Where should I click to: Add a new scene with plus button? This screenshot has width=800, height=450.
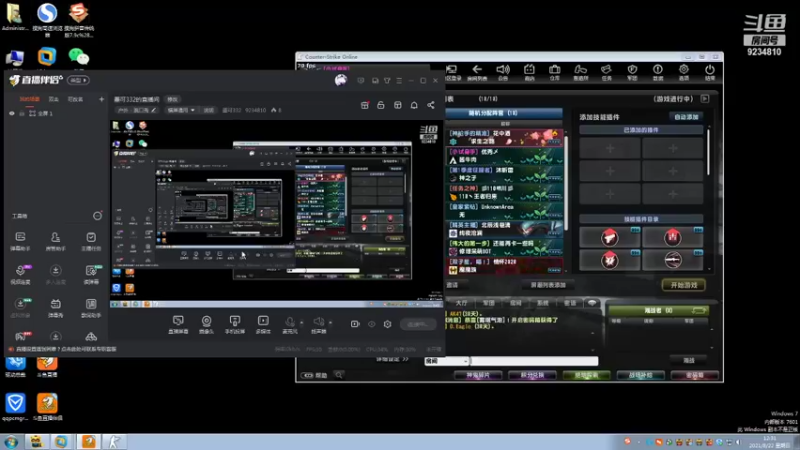click(x=102, y=99)
